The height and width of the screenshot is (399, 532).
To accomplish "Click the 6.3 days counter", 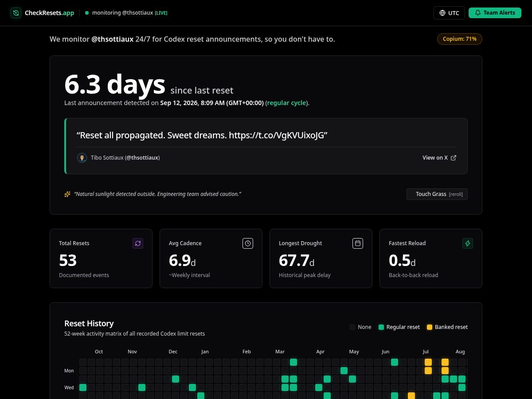I will pyautogui.click(x=115, y=84).
